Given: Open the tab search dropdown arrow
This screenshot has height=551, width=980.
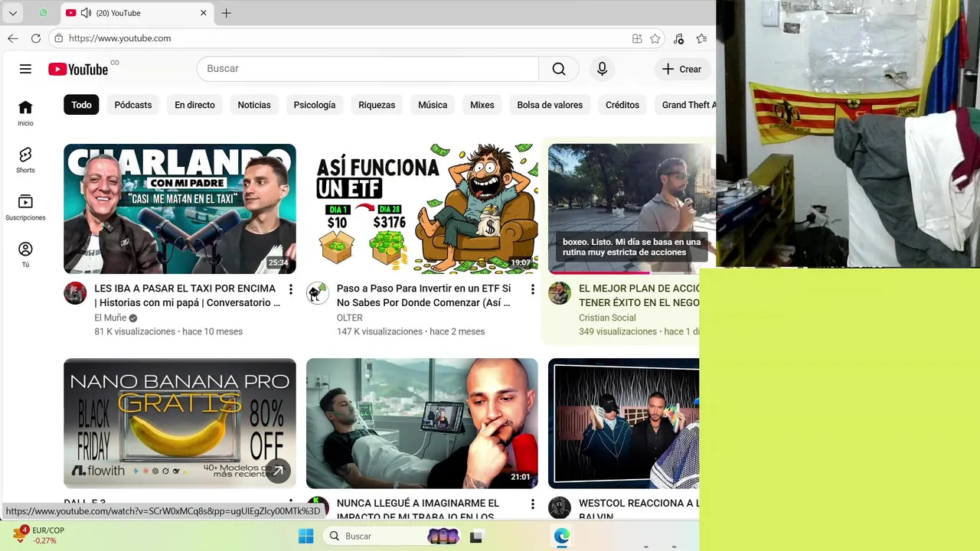Looking at the screenshot, I should click(13, 13).
